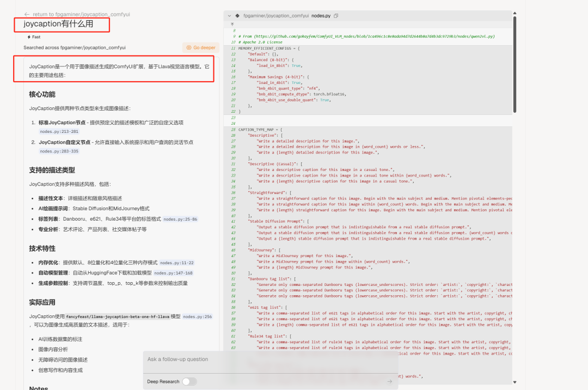588x390 pixels.
Task: Click the "Descriptive (Casual)" code line
Action: (x=275, y=164)
